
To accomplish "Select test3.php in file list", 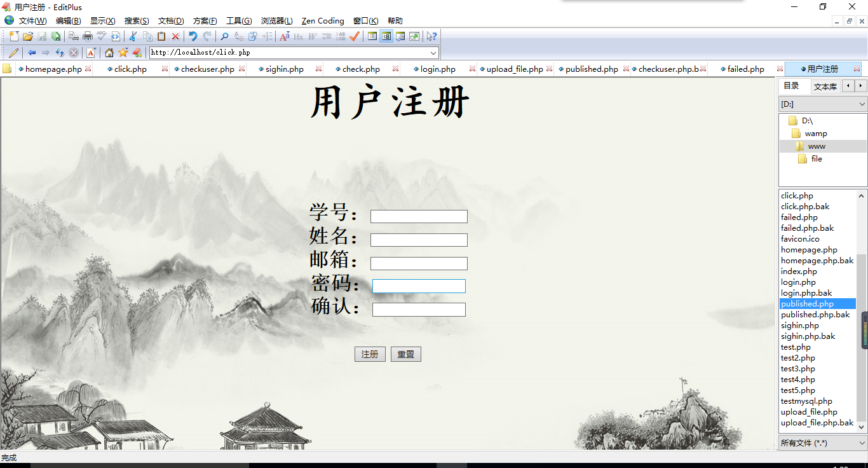I will (797, 369).
